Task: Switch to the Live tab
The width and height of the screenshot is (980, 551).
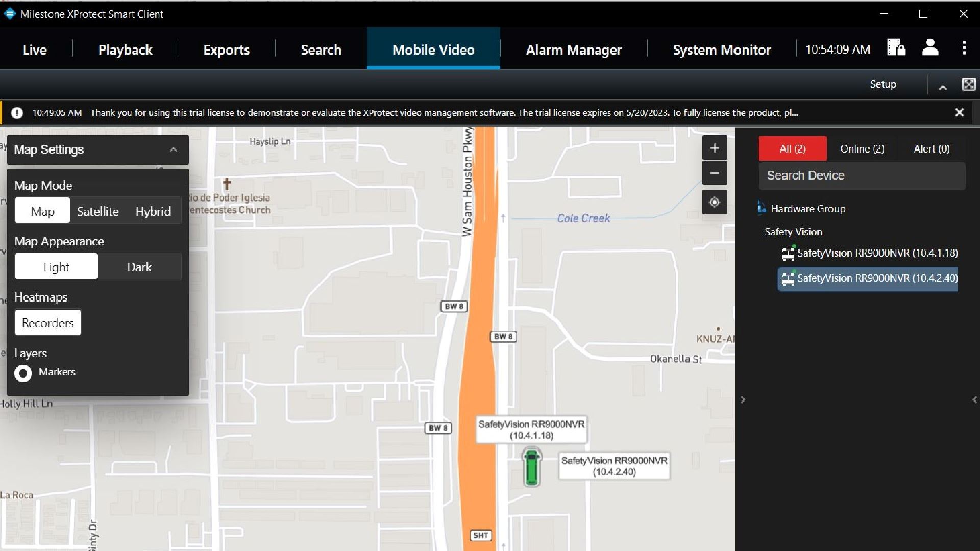Action: tap(35, 49)
